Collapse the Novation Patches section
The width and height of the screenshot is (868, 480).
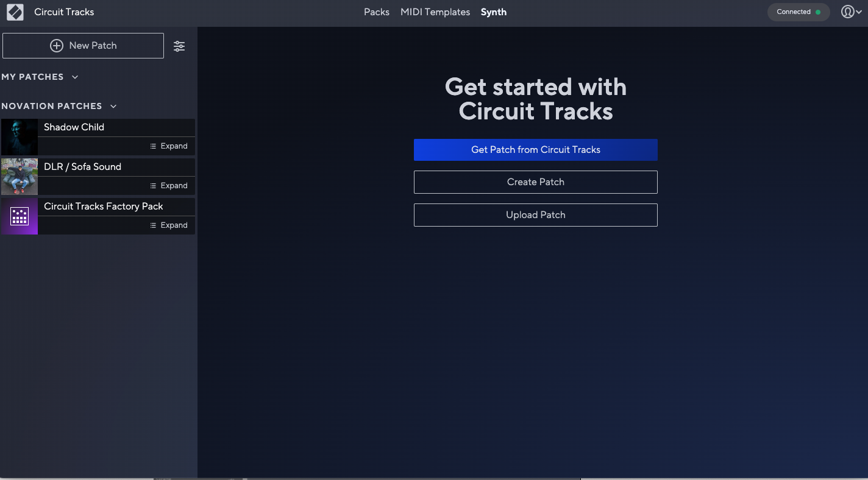coord(113,107)
